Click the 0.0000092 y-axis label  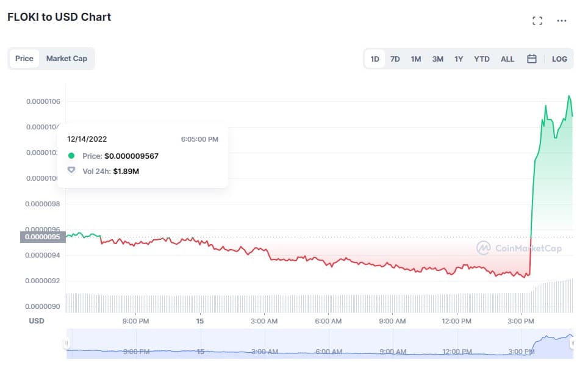pyautogui.click(x=42, y=281)
